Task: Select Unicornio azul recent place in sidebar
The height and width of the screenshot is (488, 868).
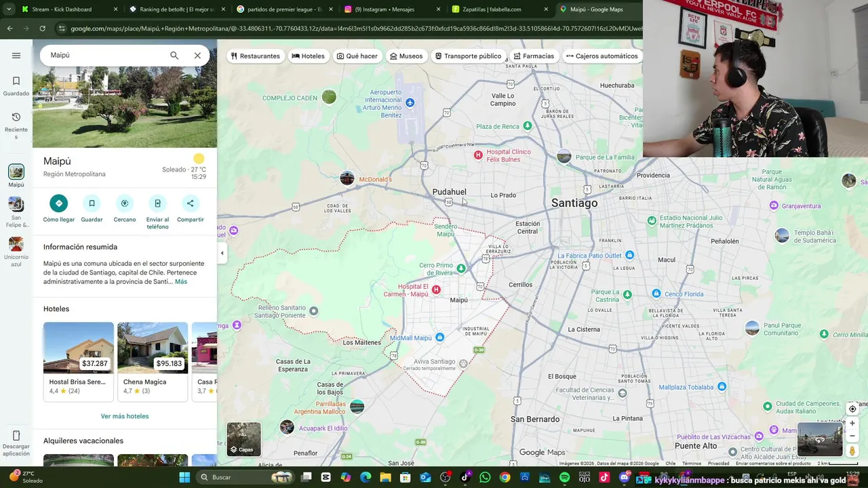Action: tap(16, 252)
